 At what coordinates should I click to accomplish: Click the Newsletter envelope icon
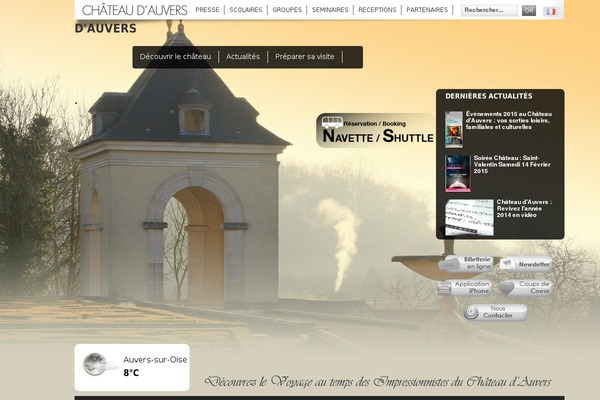[507, 263]
